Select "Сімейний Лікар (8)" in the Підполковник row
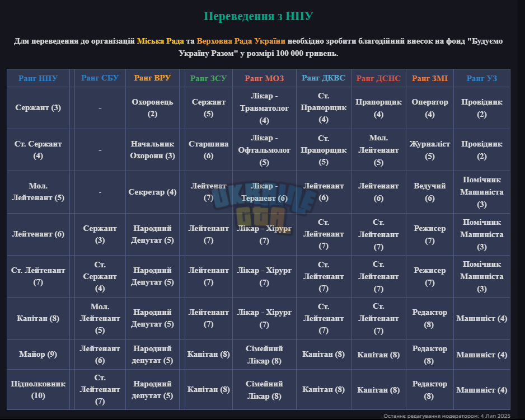 (x=264, y=390)
